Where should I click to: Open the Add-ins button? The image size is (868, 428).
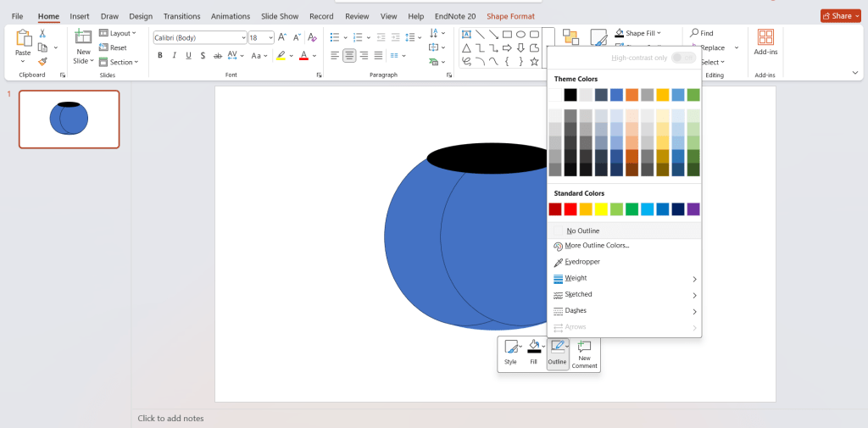(x=765, y=43)
